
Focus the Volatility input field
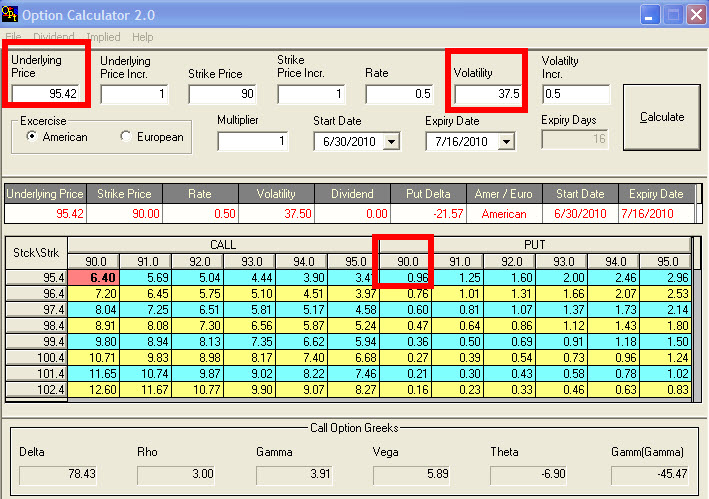pyautogui.click(x=488, y=94)
